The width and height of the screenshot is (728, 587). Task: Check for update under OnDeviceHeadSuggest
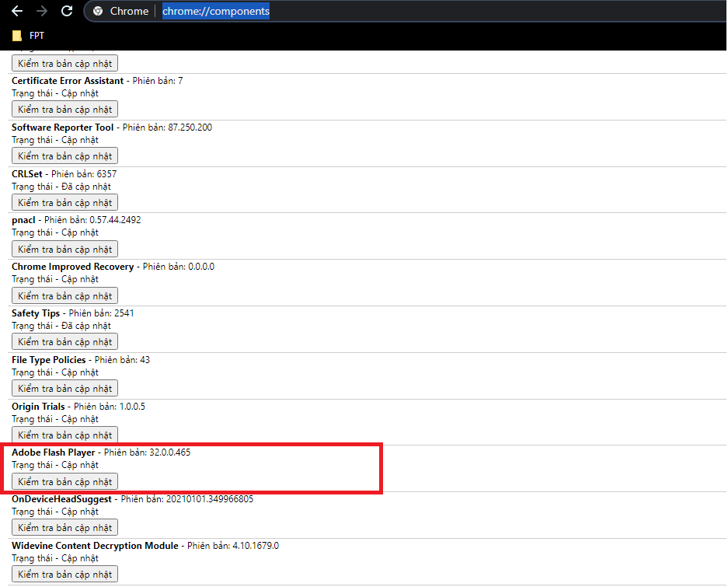coord(64,527)
